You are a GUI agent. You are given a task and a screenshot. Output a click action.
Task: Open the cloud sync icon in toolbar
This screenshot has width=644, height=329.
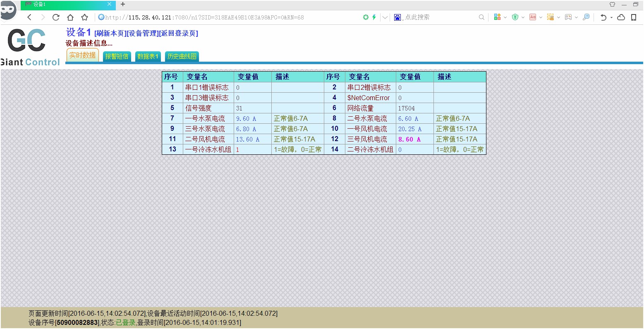621,17
